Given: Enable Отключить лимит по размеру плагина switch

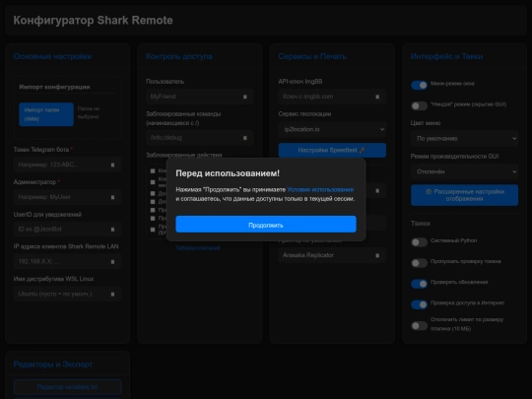Looking at the screenshot, I should click(419, 326).
